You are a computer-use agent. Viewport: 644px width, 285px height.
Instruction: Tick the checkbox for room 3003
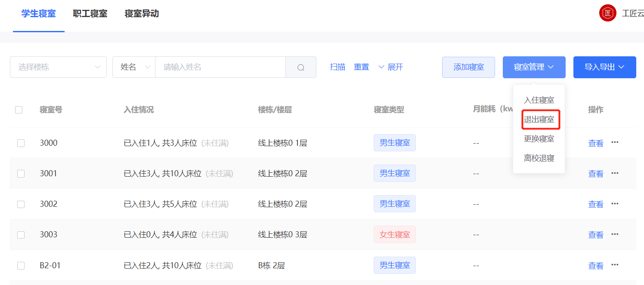pyautogui.click(x=21, y=235)
